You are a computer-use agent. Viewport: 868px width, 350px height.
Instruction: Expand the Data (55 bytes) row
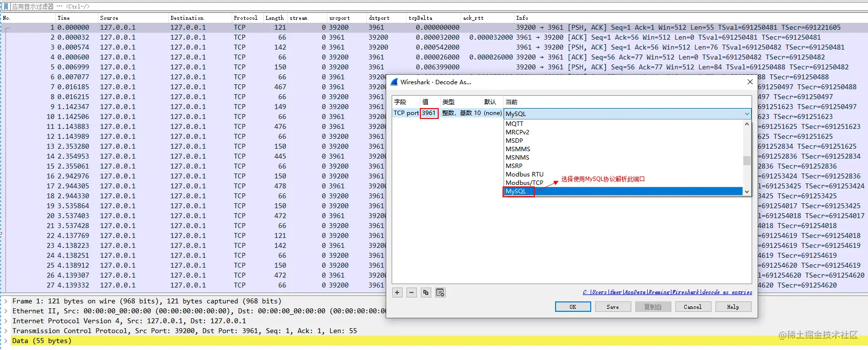tap(6, 341)
